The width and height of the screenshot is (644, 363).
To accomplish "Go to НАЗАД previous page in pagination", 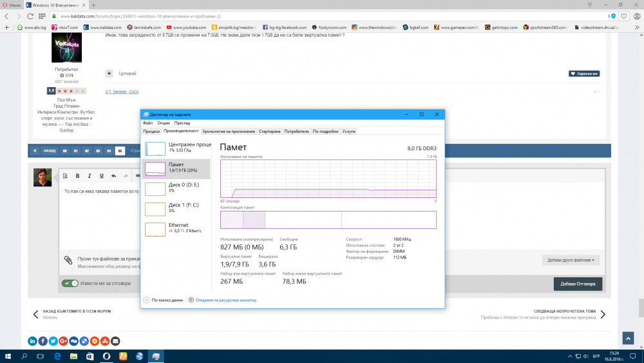I will click(x=50, y=151).
